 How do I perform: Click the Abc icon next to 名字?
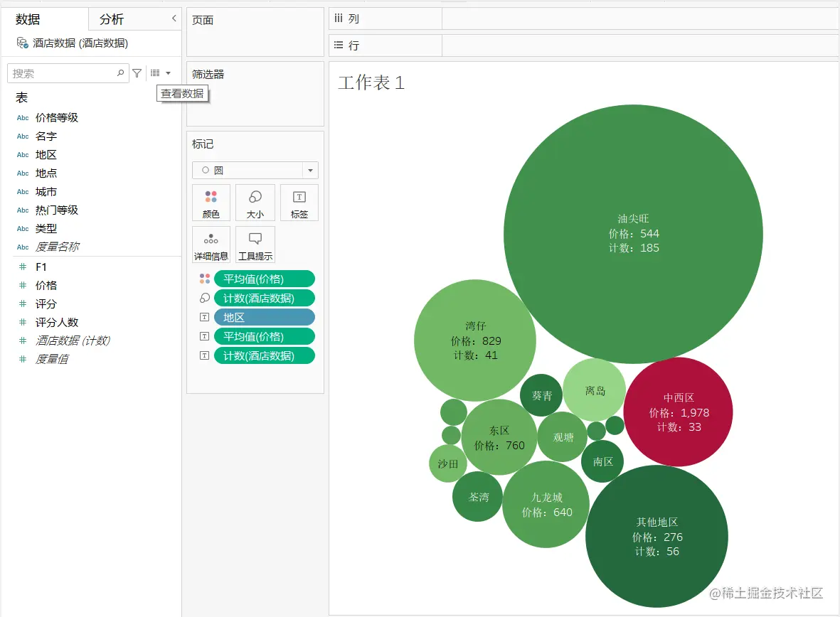(x=23, y=136)
